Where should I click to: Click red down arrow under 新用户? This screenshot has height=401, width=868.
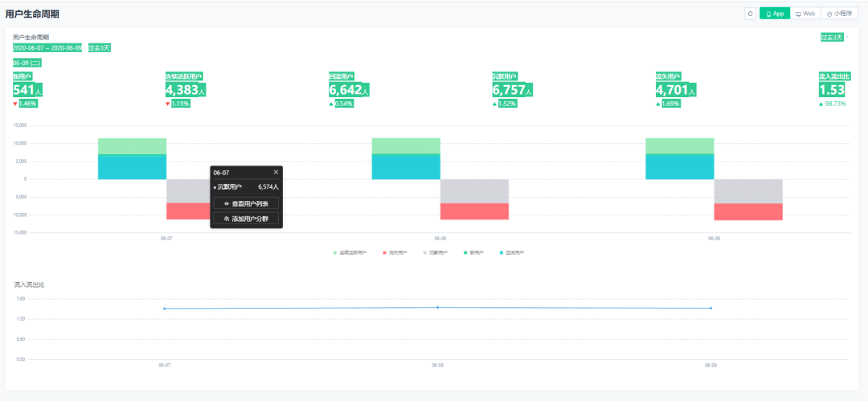15,104
